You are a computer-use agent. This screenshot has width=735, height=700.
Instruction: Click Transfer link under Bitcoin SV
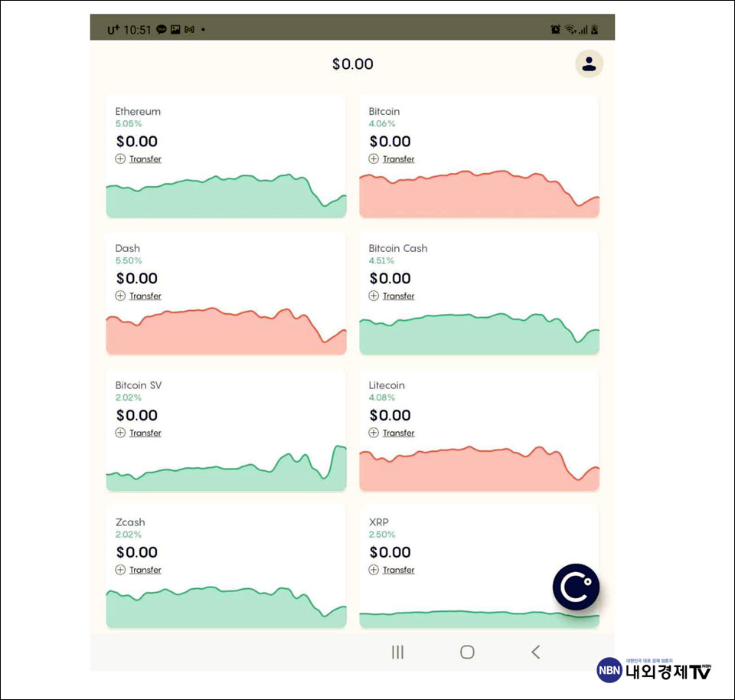(145, 433)
